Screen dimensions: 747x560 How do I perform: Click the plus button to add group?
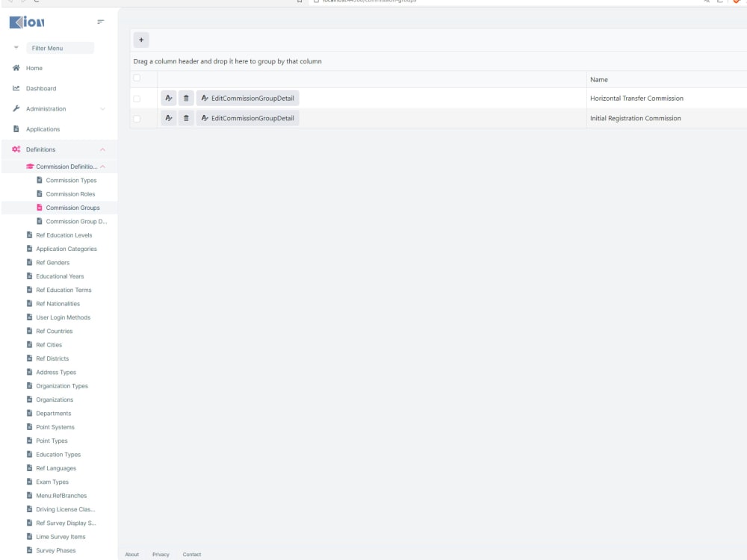(x=141, y=40)
